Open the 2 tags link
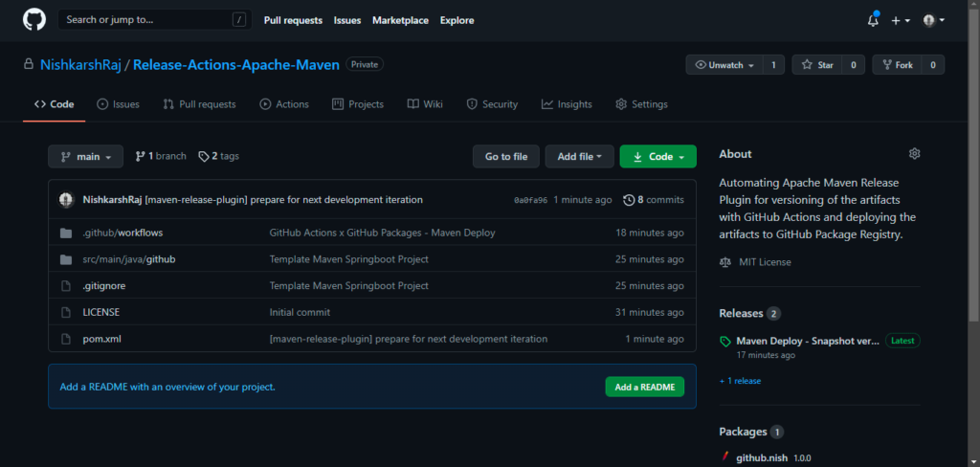Screen dimensions: 980x467 click(219, 156)
